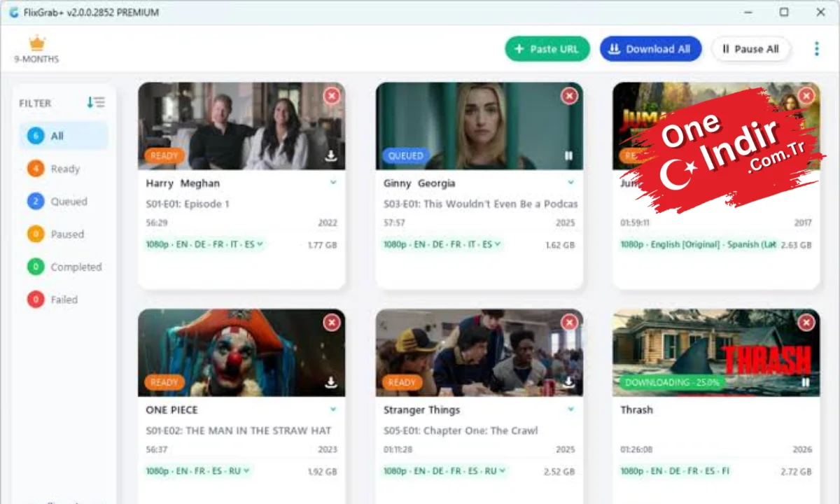This screenshot has width=840, height=504.
Task: Click the Download All button
Action: (x=650, y=49)
